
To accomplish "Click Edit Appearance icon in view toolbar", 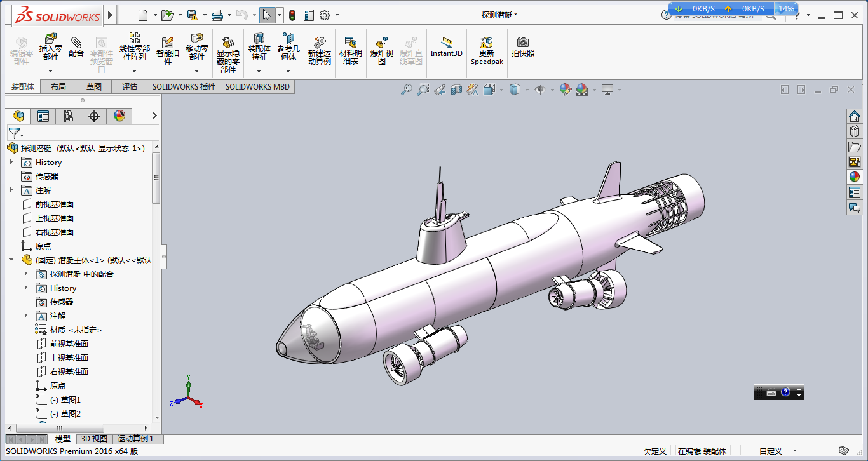I will [565, 90].
